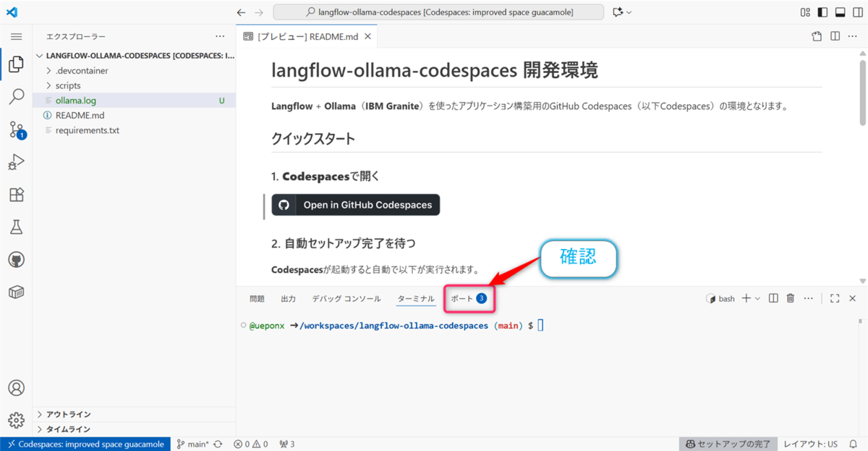Click the セットアップの完了 status item
The image size is (868, 451).
[728, 444]
